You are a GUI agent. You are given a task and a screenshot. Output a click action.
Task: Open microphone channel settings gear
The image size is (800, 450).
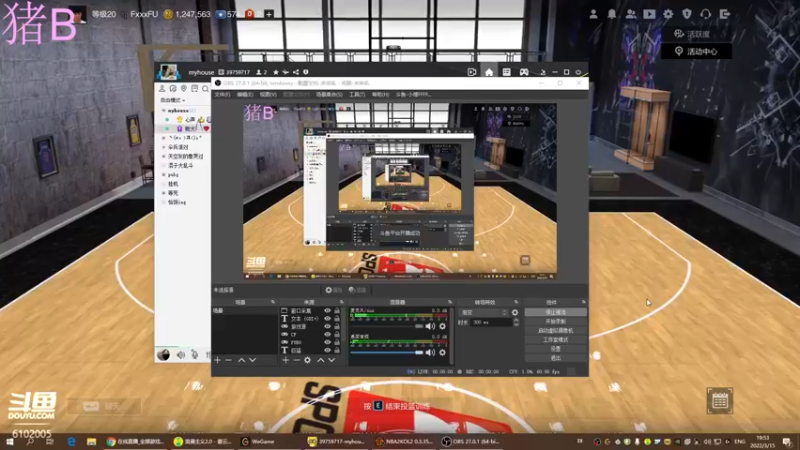(x=442, y=326)
